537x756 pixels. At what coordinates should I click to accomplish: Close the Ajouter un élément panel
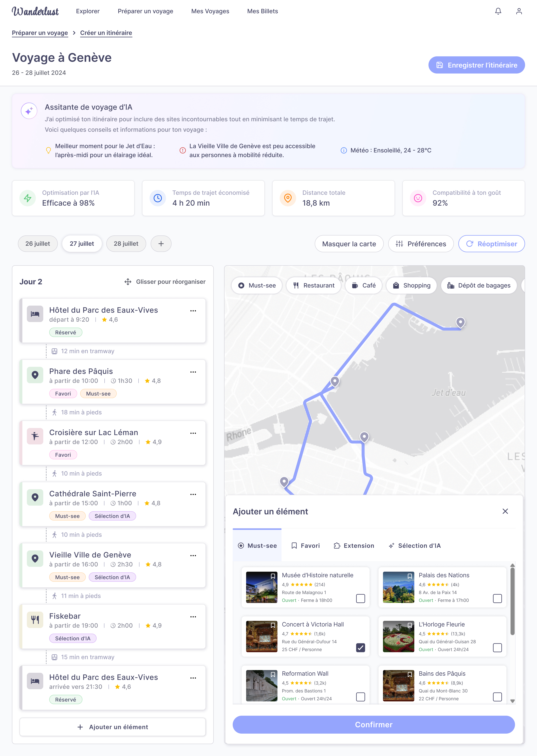505,511
